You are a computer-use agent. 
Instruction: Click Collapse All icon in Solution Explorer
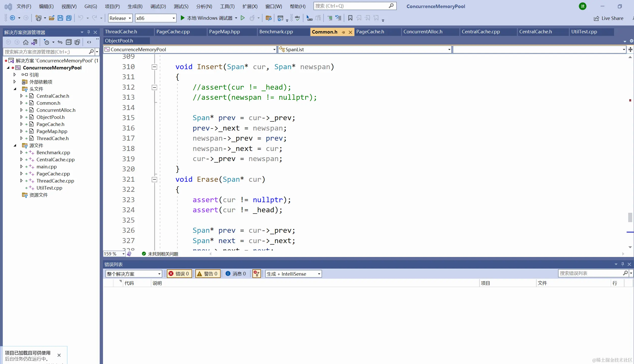69,42
